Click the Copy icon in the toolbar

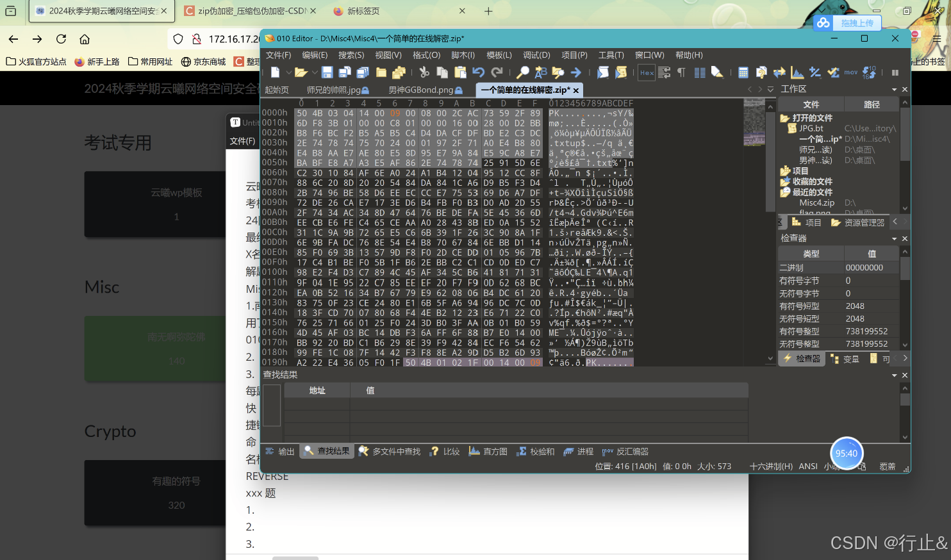point(442,72)
